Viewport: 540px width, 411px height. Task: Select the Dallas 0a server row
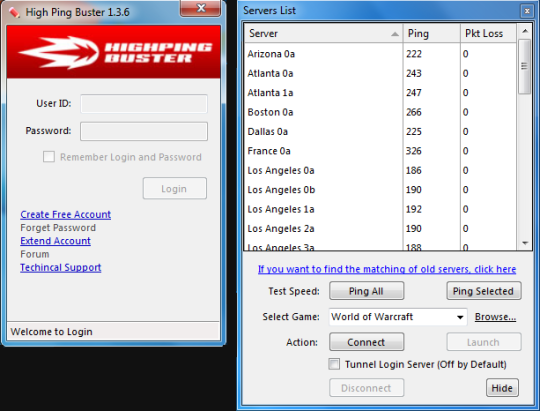[380, 132]
